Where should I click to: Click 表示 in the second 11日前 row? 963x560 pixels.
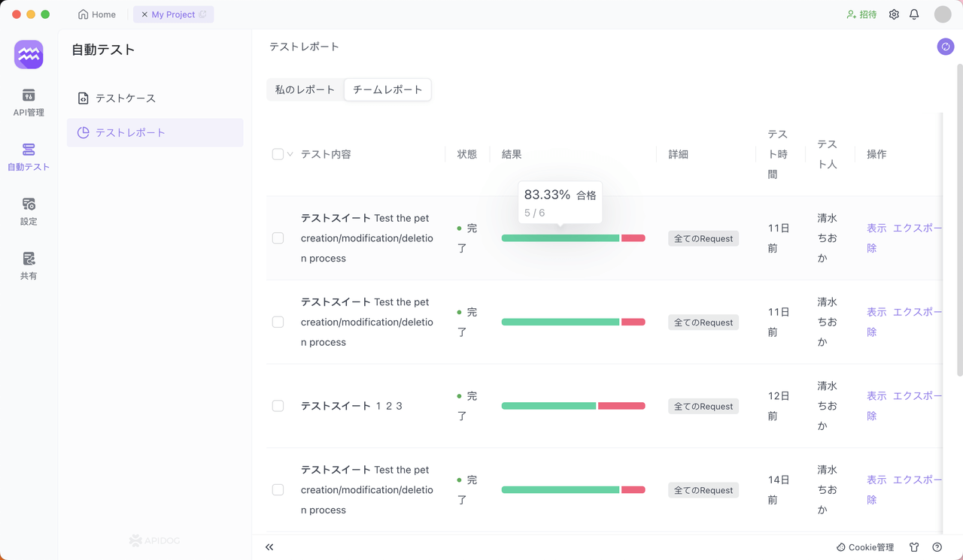click(876, 312)
